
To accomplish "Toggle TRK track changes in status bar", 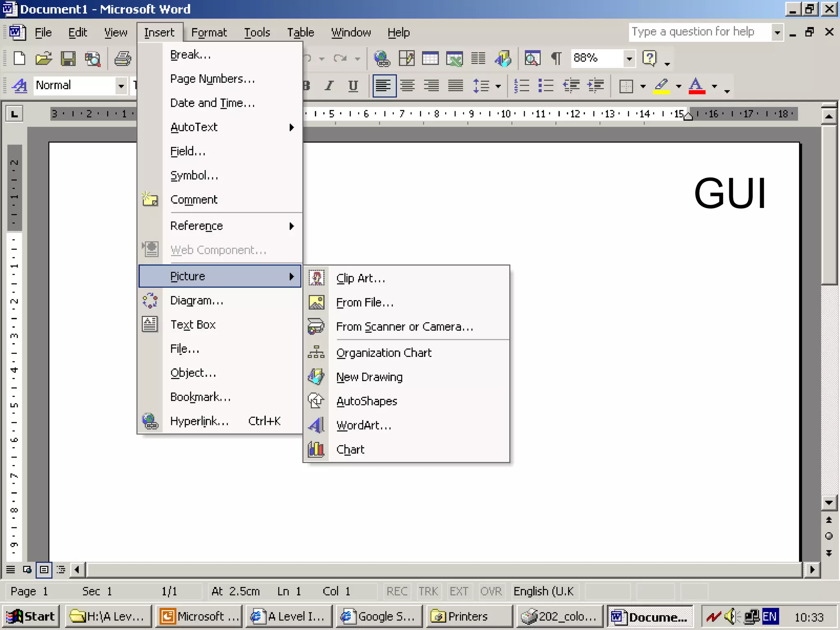I will (428, 591).
